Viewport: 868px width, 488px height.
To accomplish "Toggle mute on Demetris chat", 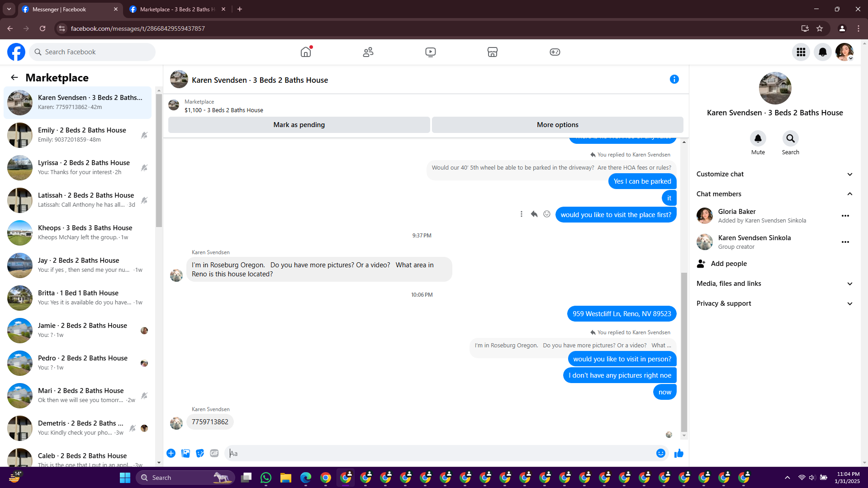I will point(133,428).
